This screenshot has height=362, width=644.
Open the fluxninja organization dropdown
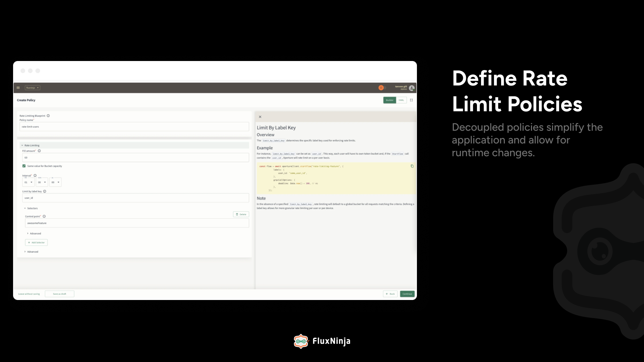[32, 88]
